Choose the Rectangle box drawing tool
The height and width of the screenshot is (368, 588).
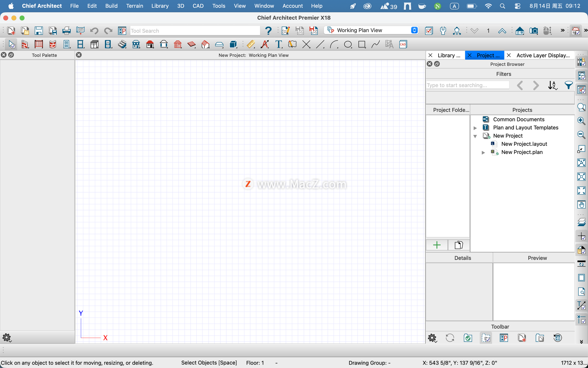(x=362, y=44)
